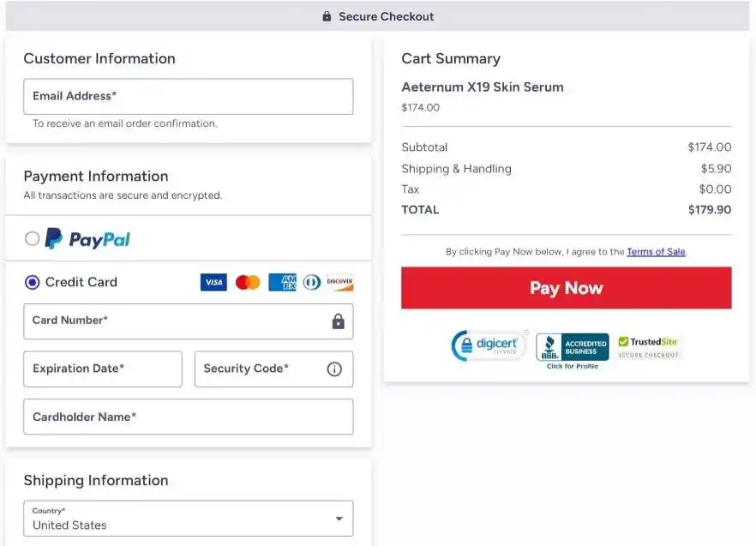Click the Discover card icon
The image size is (756, 546).
click(x=340, y=283)
